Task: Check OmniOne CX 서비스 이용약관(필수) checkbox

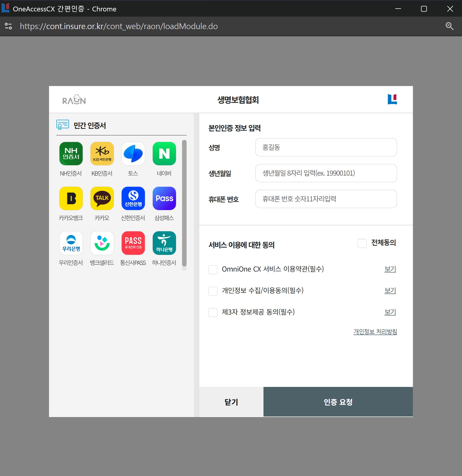Action: (x=213, y=270)
